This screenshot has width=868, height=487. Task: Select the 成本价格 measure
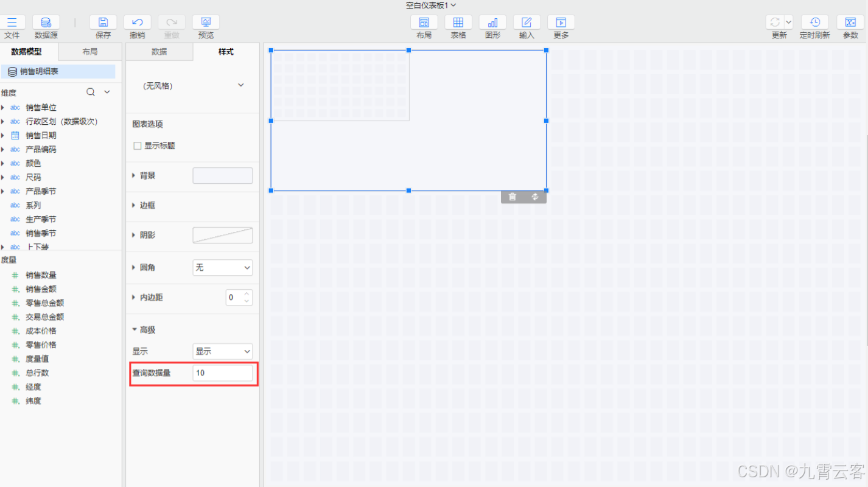point(41,331)
